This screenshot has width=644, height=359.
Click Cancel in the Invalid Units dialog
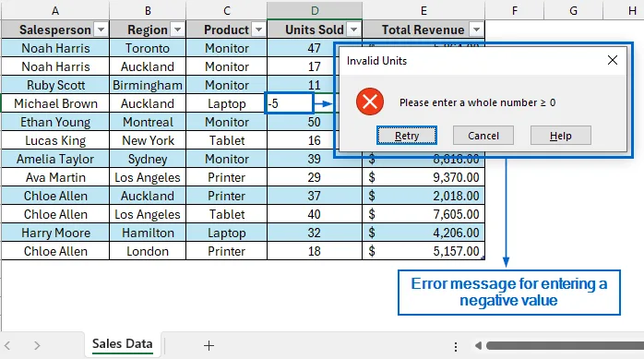(x=483, y=136)
